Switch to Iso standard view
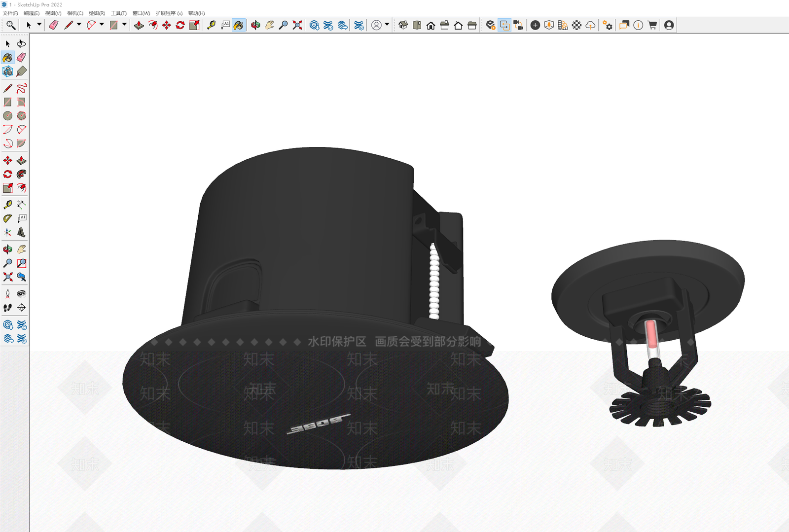789x532 pixels. point(403,25)
